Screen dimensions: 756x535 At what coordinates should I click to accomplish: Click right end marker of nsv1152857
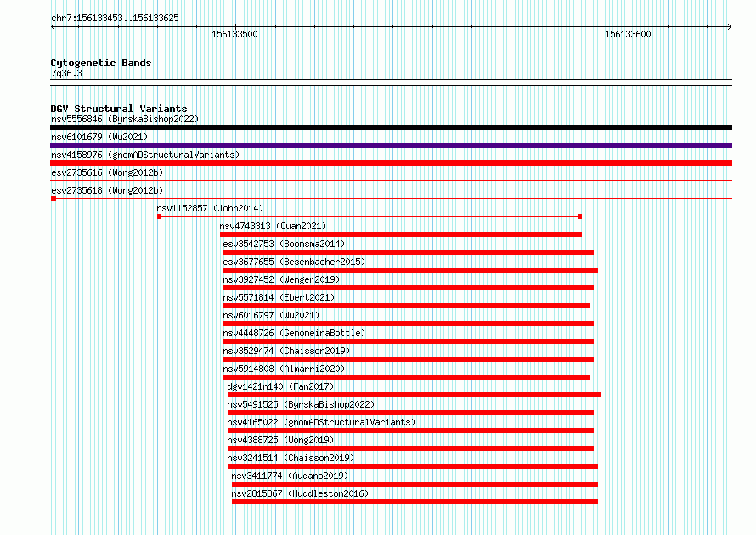coord(579,217)
